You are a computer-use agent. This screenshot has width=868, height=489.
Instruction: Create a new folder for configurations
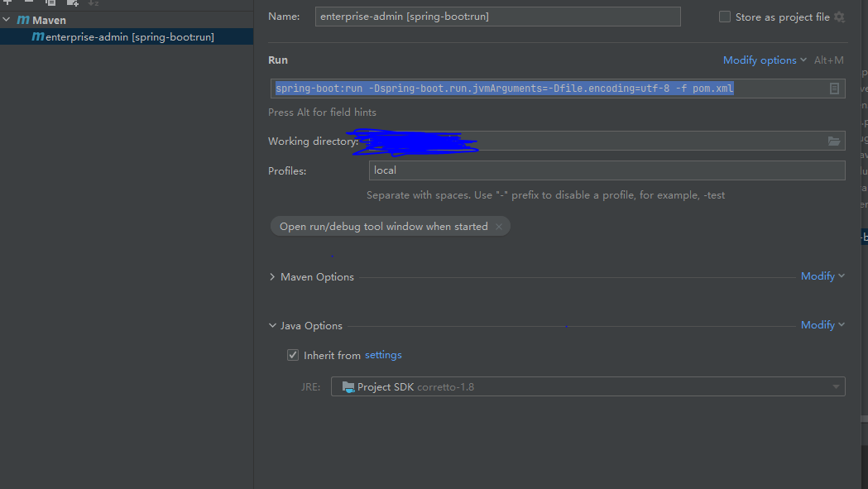[72, 3]
